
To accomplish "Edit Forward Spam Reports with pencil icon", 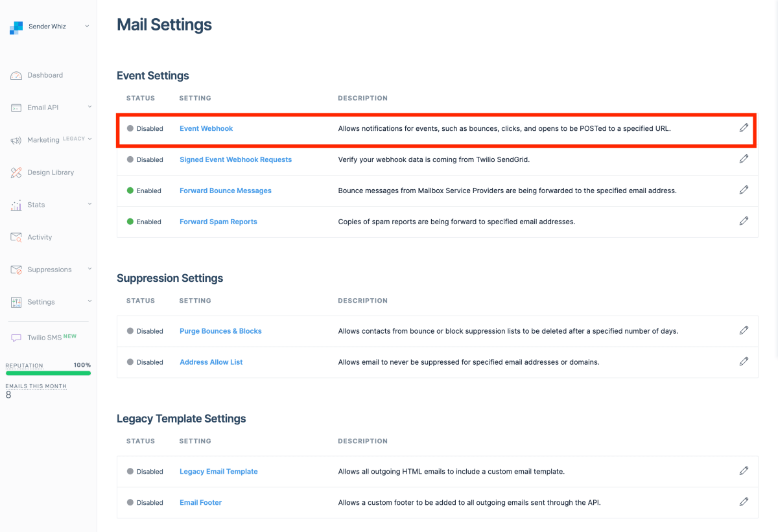I will [x=744, y=221].
